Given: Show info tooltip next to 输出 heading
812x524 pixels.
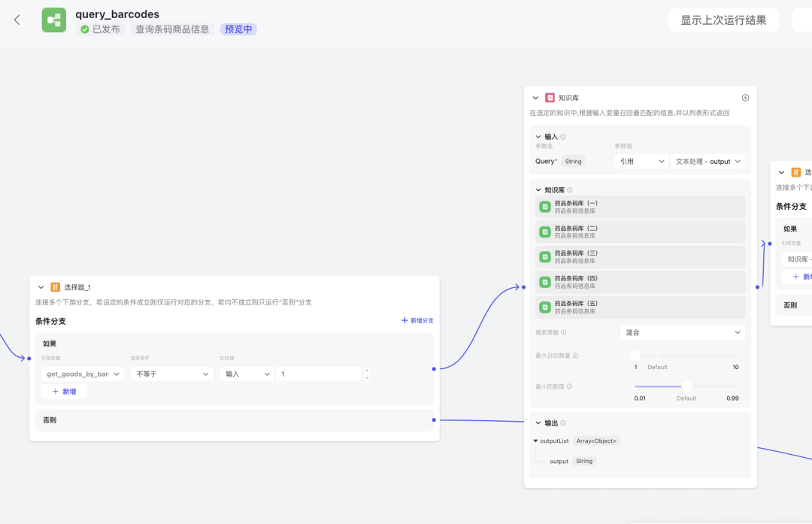Looking at the screenshot, I should (563, 423).
